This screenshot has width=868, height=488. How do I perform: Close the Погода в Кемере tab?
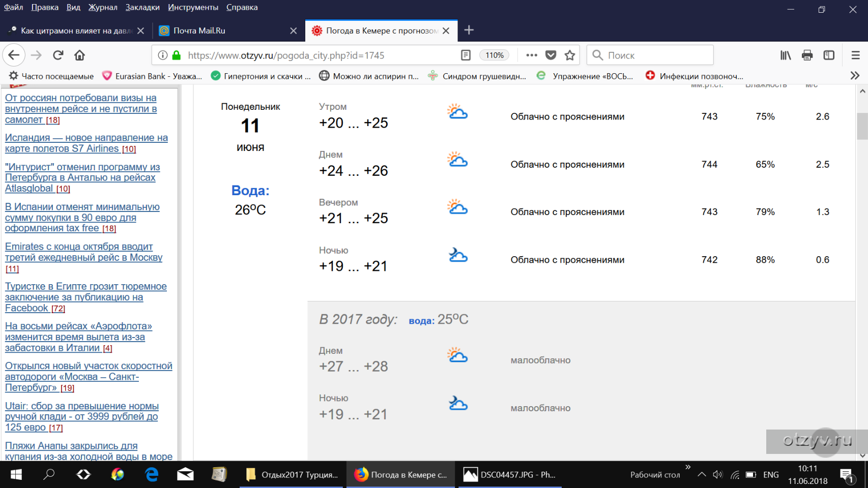click(x=446, y=30)
